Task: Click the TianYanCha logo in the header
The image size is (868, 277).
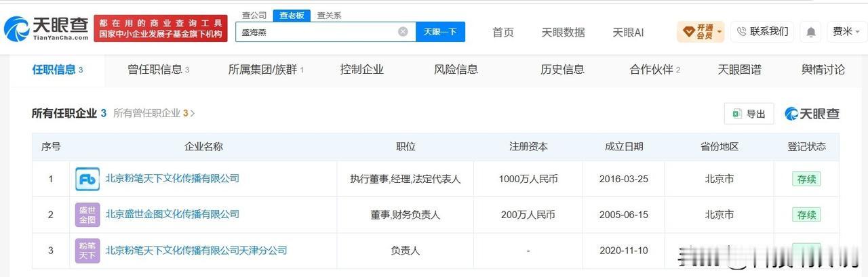Action: click(x=46, y=28)
